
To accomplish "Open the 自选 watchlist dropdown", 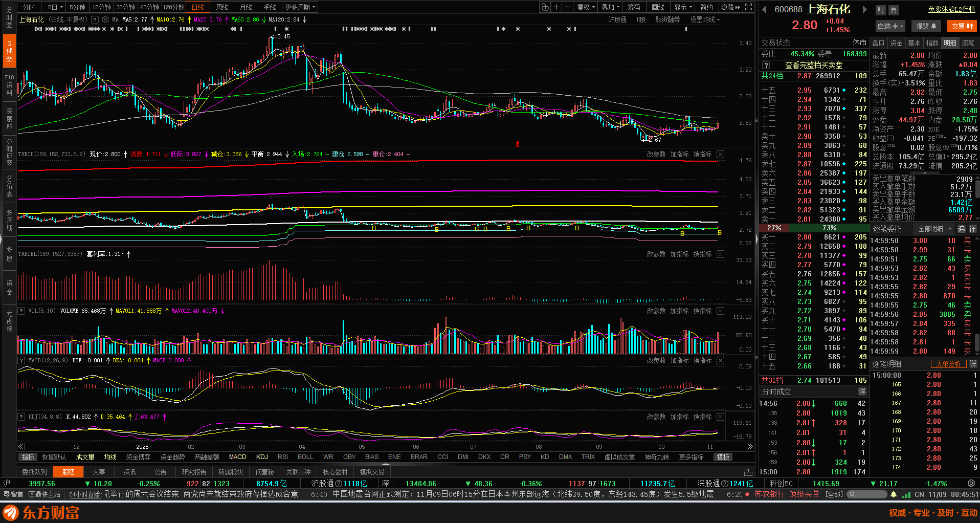I will [890, 26].
